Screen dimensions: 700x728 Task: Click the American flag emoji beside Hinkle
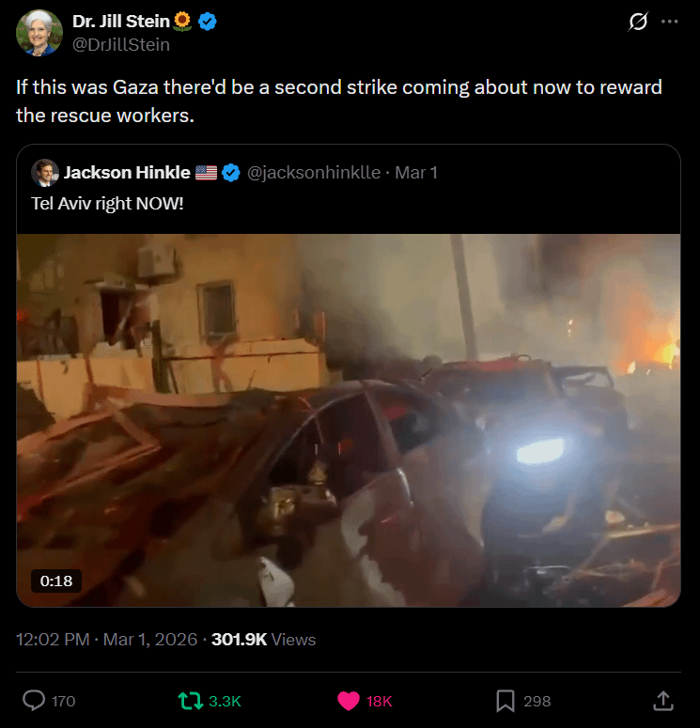(206, 173)
